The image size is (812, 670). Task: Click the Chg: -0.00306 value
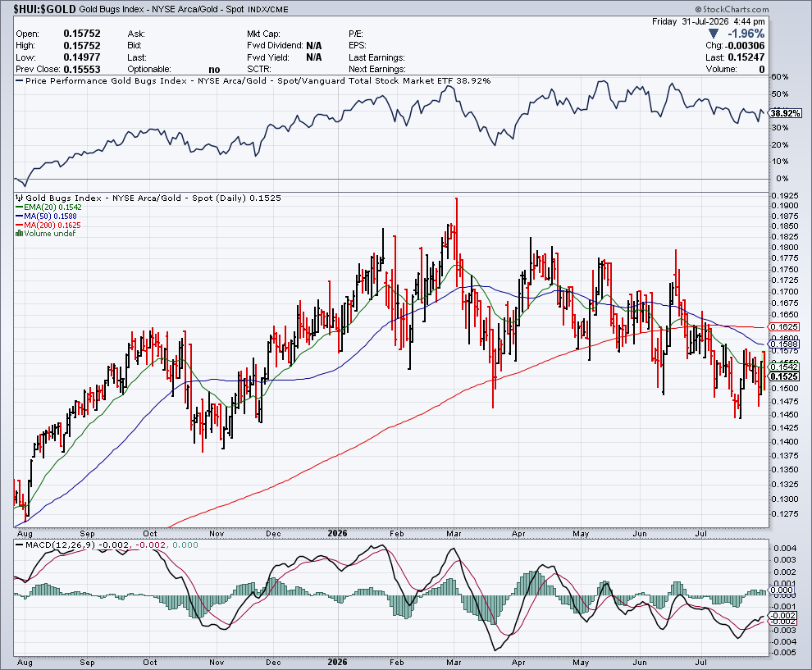[735, 46]
